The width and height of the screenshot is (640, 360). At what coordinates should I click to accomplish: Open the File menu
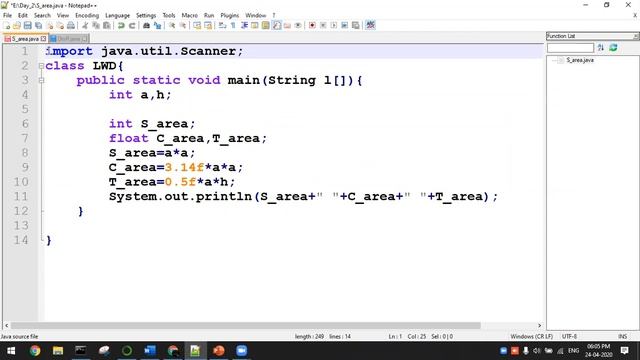click(7, 16)
